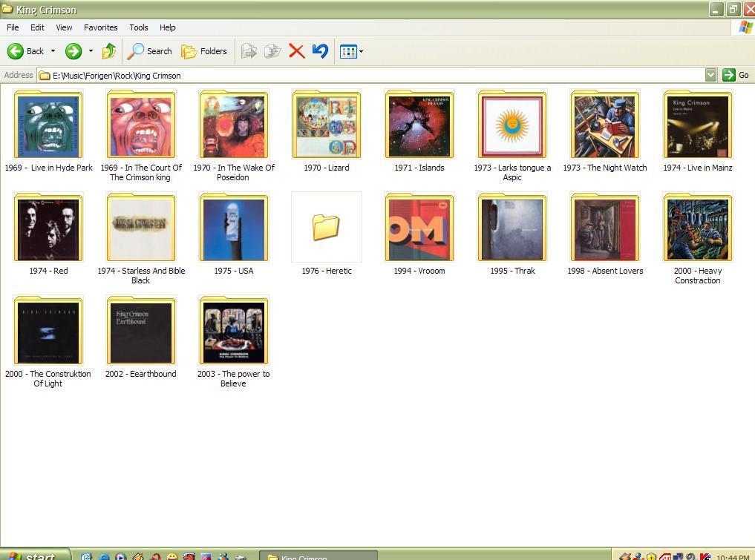Screen dimensions: 755x560
Task: Click the Move To toolbar icon
Action: (249, 51)
